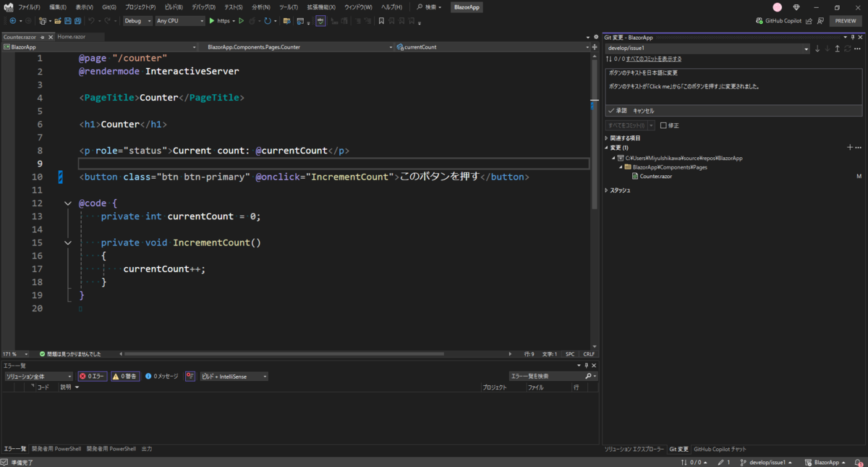Click the blue navigate backward arrow icon
Screen dimensions: 868x467
pyautogui.click(x=12, y=21)
